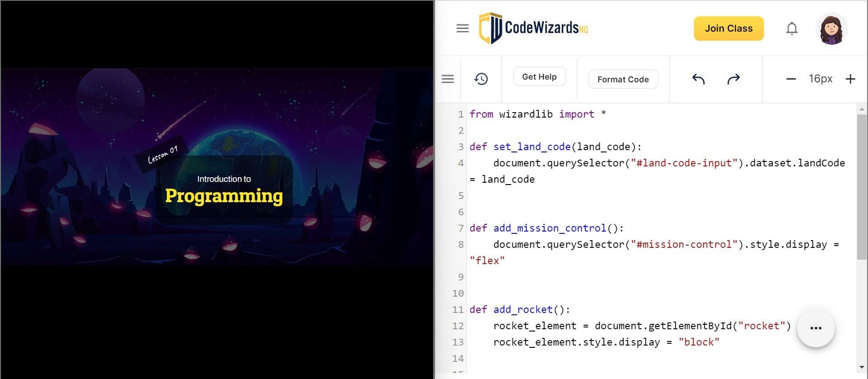This screenshot has height=379, width=868.
Task: Click the editor vertical scrollbar thumb
Action: (861, 185)
